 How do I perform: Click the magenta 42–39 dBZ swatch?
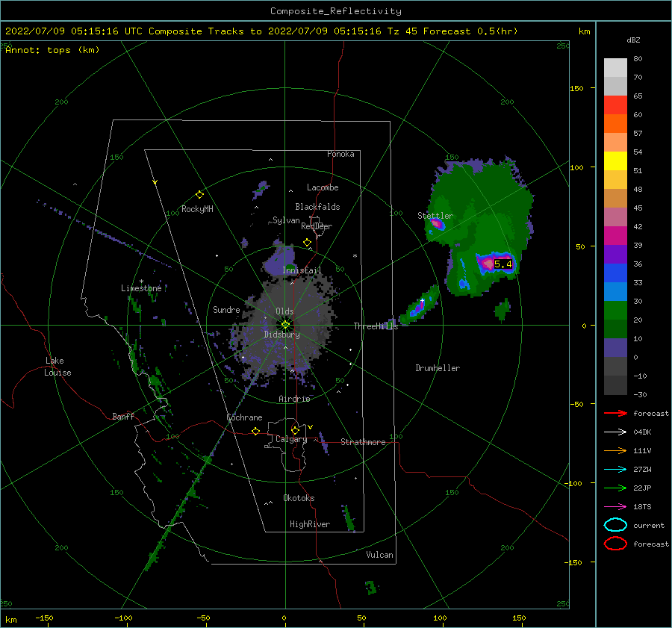pos(615,235)
